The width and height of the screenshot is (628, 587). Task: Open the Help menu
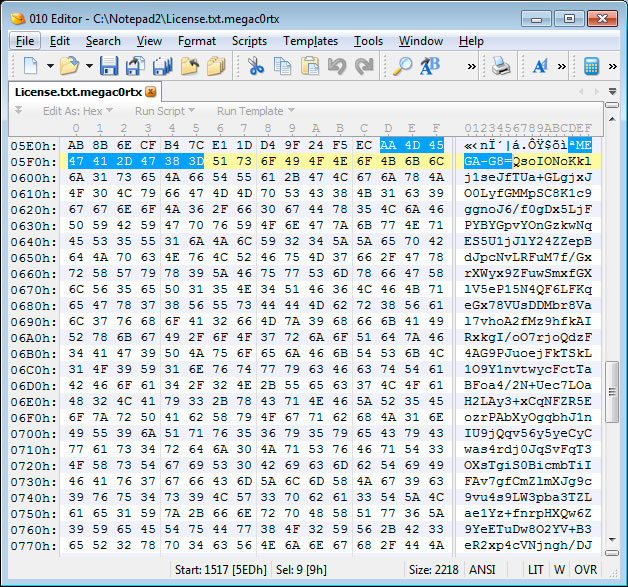tap(471, 41)
